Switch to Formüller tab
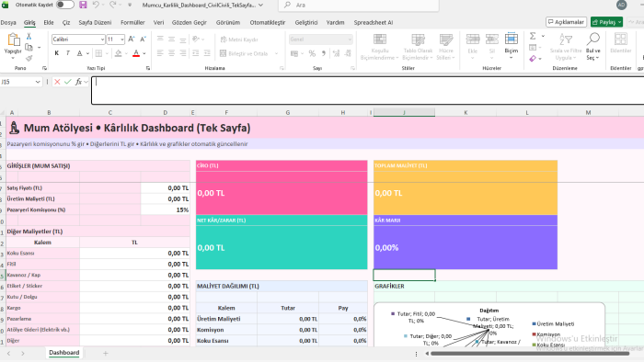 click(132, 23)
